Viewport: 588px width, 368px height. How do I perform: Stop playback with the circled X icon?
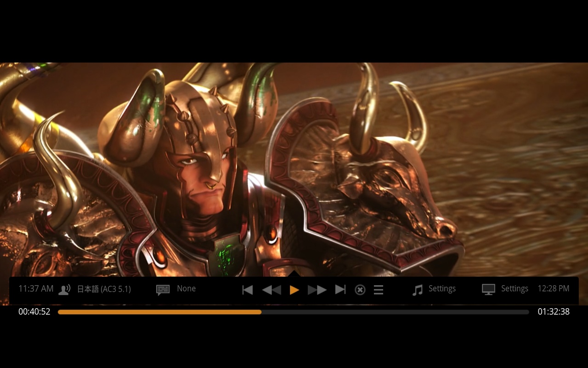click(x=360, y=290)
